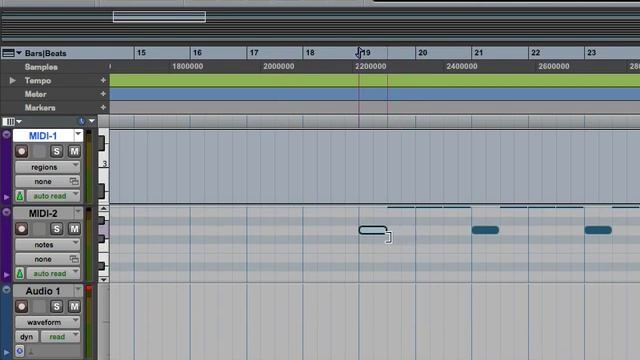Viewport: 640px width, 360px height.
Task: Add a marker with Markers plus button
Action: click(x=103, y=107)
